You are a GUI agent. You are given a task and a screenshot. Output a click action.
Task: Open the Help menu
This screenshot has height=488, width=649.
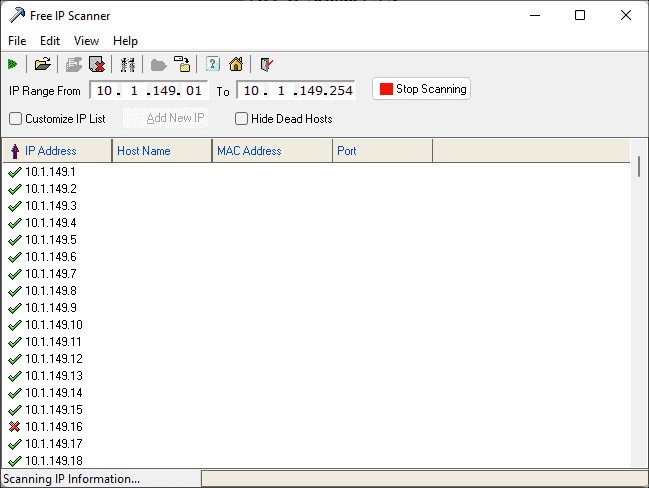125,41
